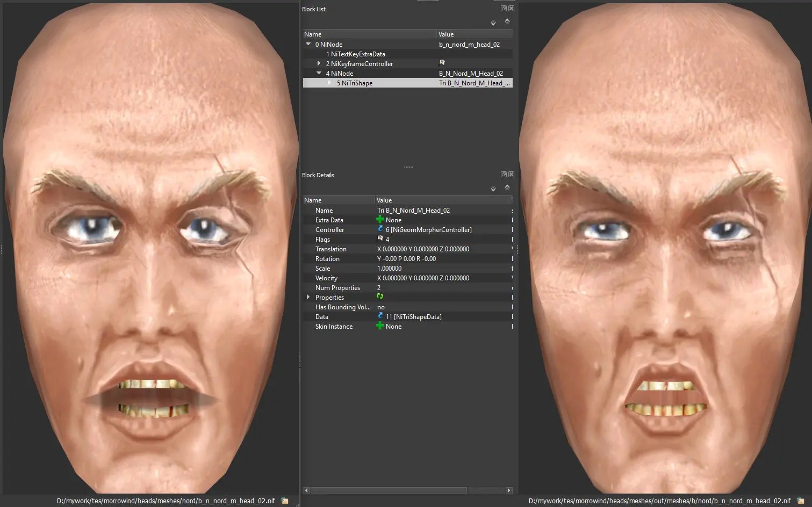Click the right 3D head viewport
Viewport: 812px width, 507px height.
pos(665,247)
